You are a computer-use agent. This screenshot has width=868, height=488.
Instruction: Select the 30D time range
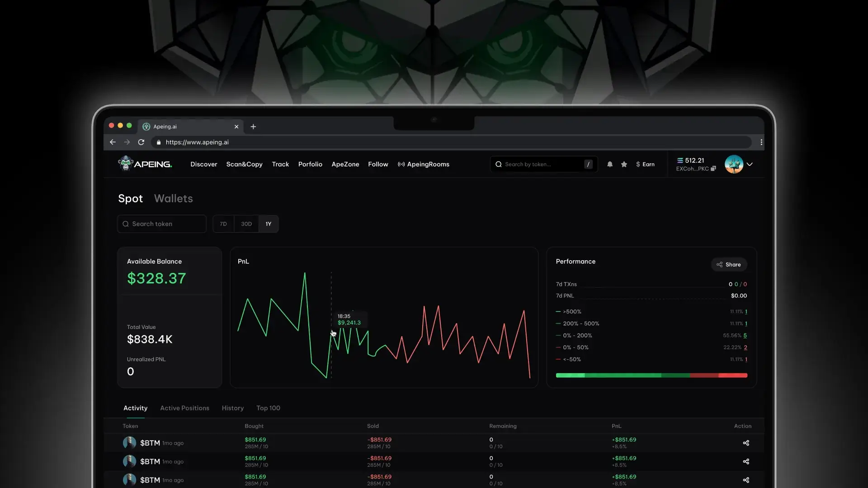click(246, 224)
